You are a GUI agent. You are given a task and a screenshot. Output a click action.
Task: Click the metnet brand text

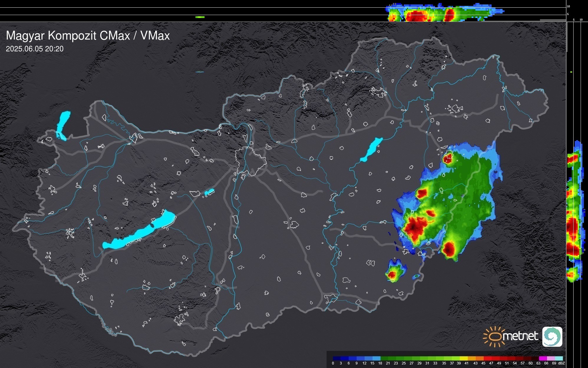click(521, 336)
